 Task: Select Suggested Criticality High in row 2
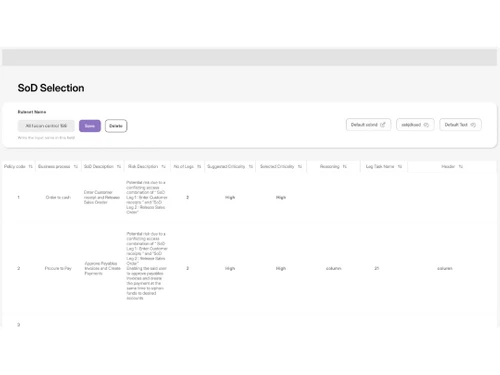pos(230,268)
